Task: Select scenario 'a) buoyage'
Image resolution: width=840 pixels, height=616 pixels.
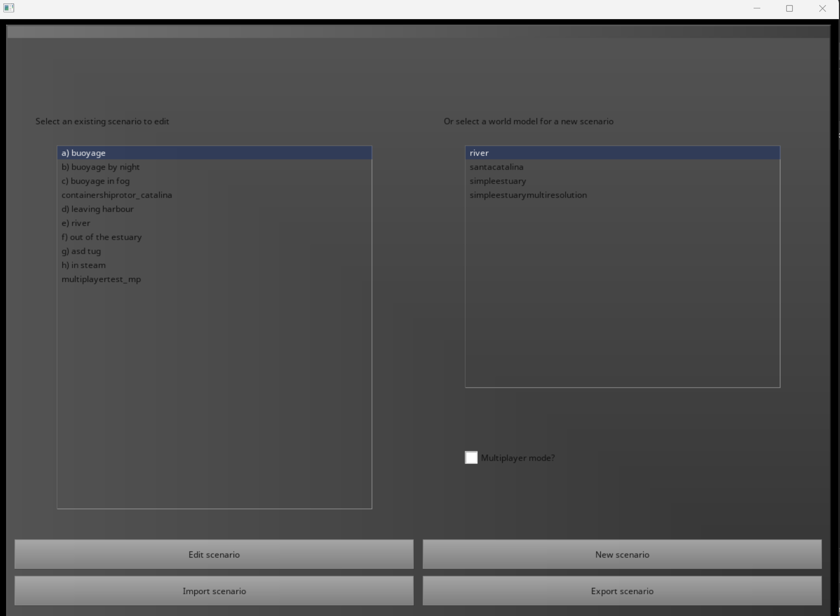Action: 84,153
